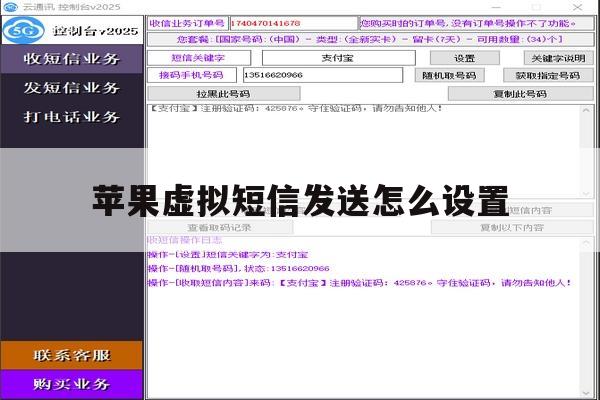Click the 设置 button
This screenshot has height=400, width=600.
(x=465, y=58)
